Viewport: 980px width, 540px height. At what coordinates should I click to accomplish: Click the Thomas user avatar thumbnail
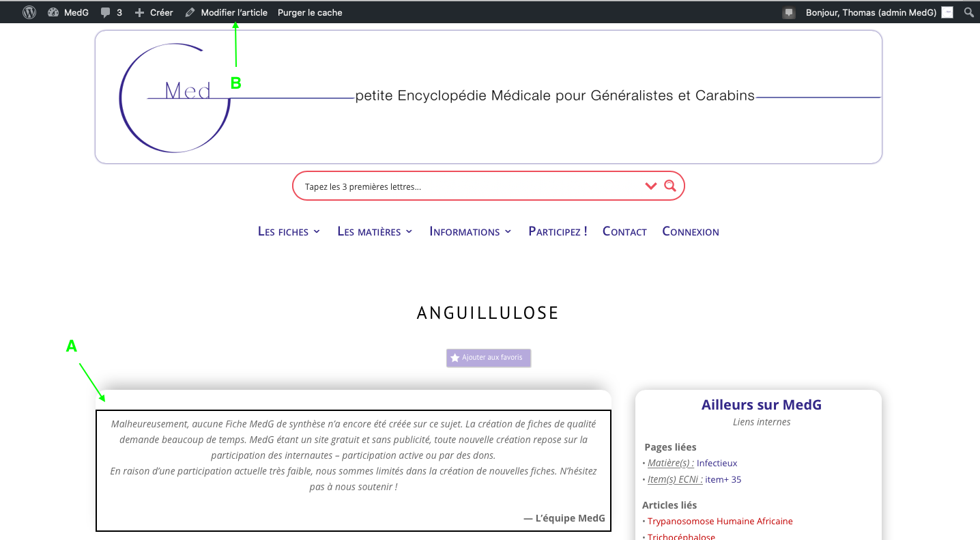(947, 12)
